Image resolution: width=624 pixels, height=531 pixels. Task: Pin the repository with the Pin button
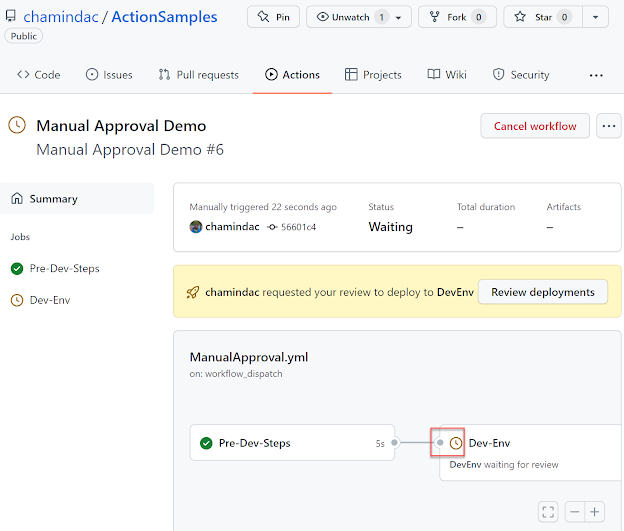click(x=273, y=17)
